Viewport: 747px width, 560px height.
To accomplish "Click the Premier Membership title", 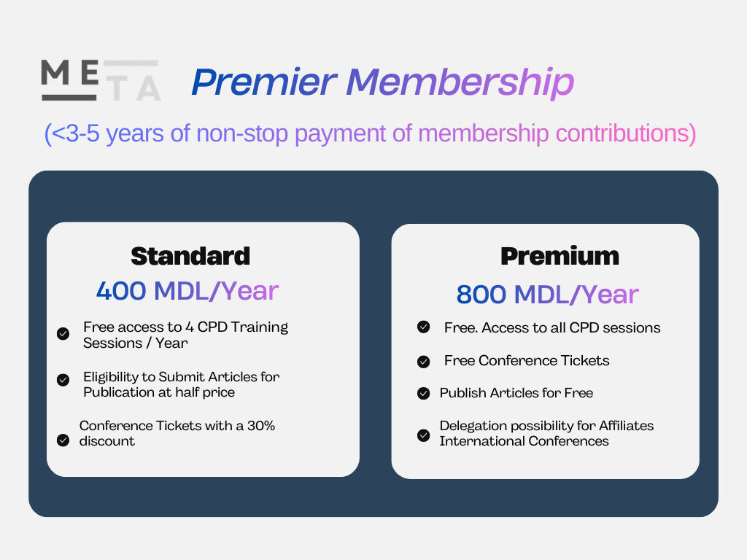I will 382,82.
